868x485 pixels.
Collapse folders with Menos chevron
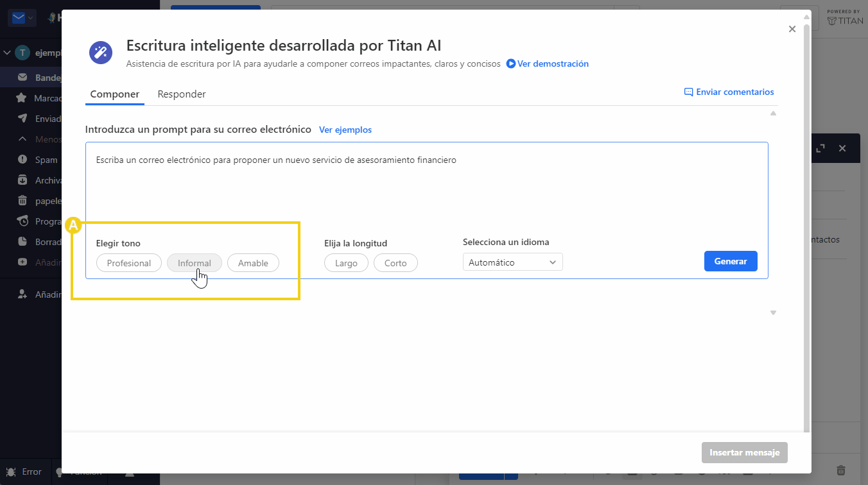pyautogui.click(x=22, y=139)
